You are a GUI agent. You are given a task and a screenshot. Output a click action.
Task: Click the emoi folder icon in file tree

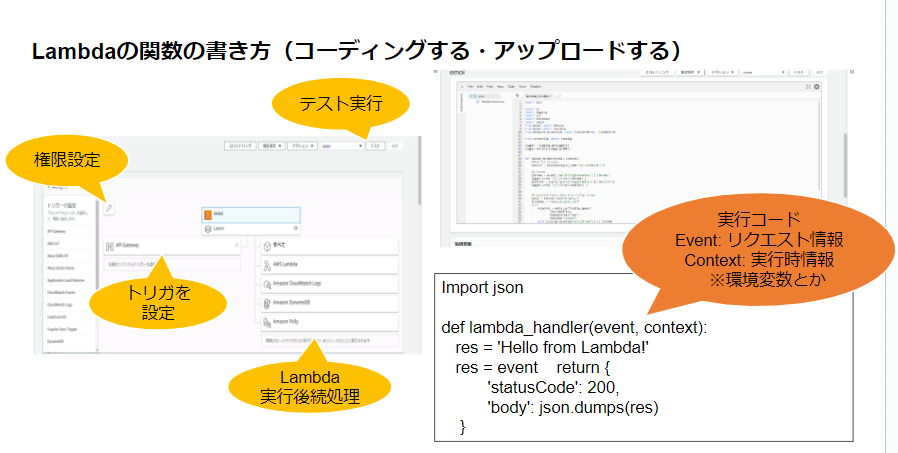(475, 96)
